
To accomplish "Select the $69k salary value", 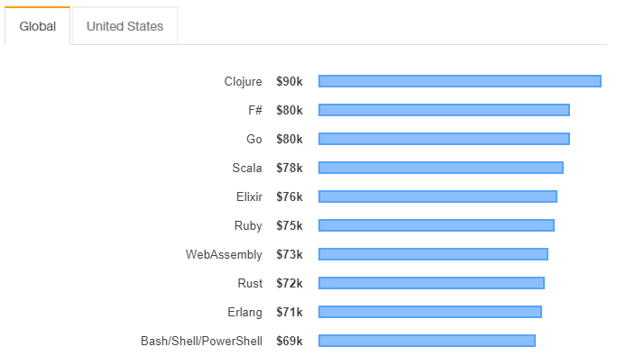I will tap(290, 341).
